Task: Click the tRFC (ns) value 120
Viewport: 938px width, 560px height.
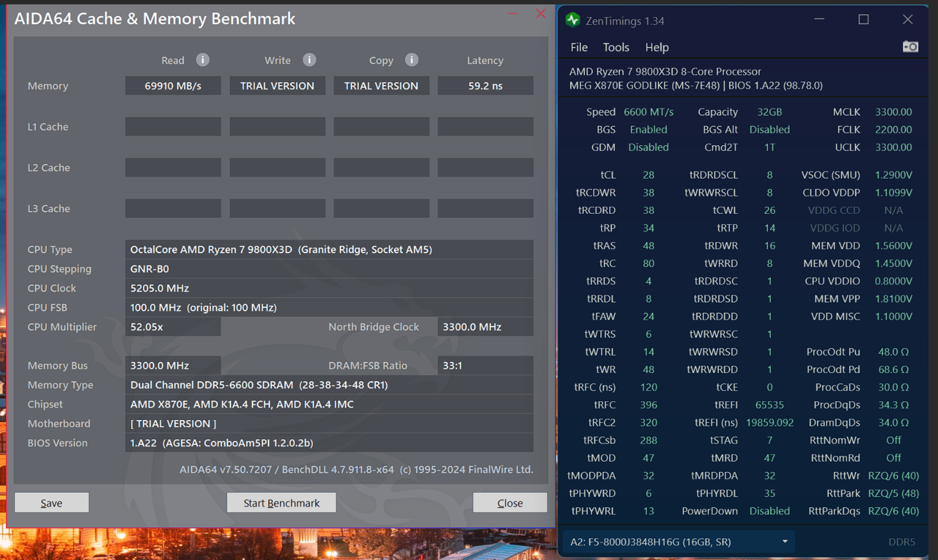Action: 648,387
